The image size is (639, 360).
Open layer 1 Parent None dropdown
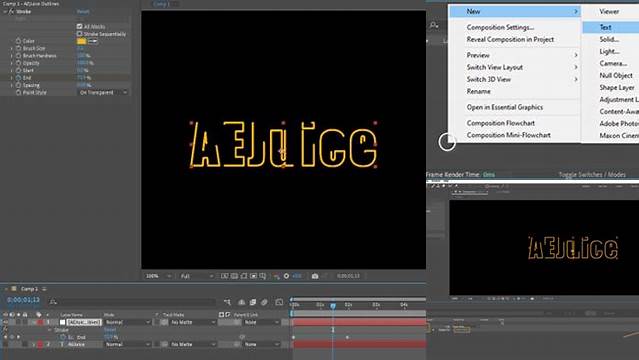tap(262, 322)
